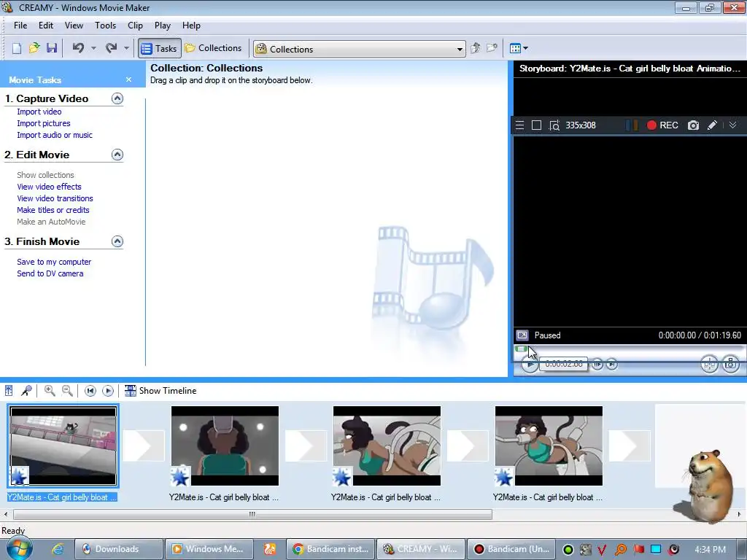Viewport: 747px width, 560px height.
Task: Take a picture from the preview
Action: pyautogui.click(x=731, y=365)
